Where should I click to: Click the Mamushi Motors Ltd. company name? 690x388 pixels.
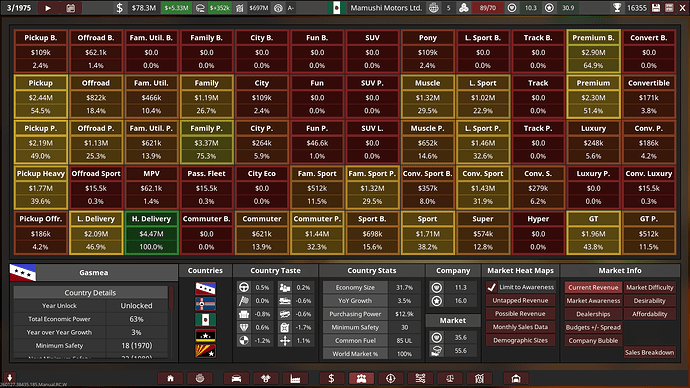tap(386, 8)
